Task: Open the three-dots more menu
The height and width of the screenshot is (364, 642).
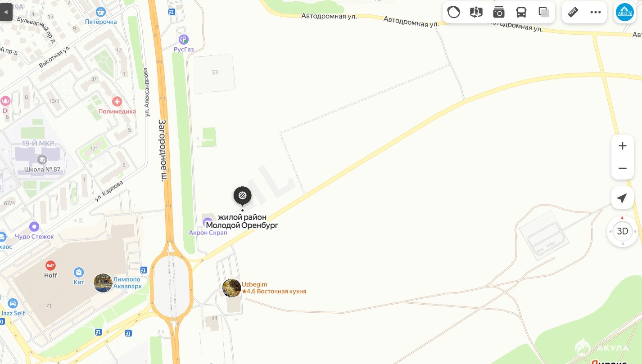Action: pyautogui.click(x=596, y=12)
